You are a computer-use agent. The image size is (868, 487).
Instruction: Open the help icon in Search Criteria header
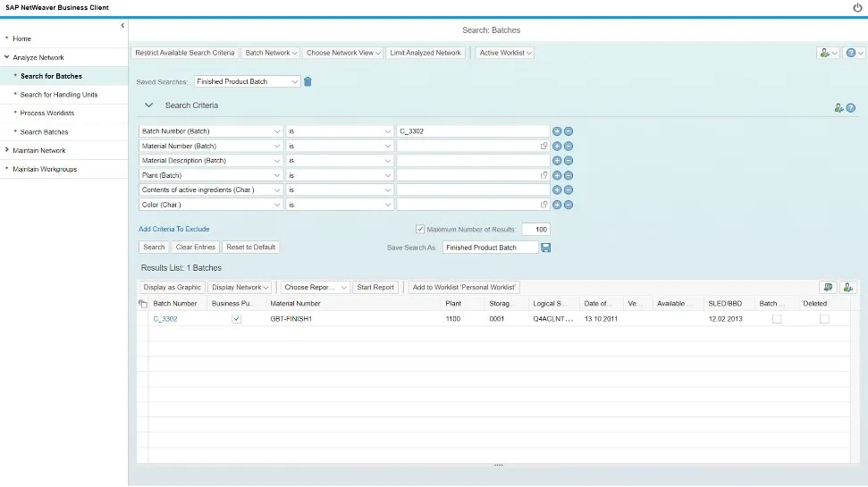pos(851,107)
